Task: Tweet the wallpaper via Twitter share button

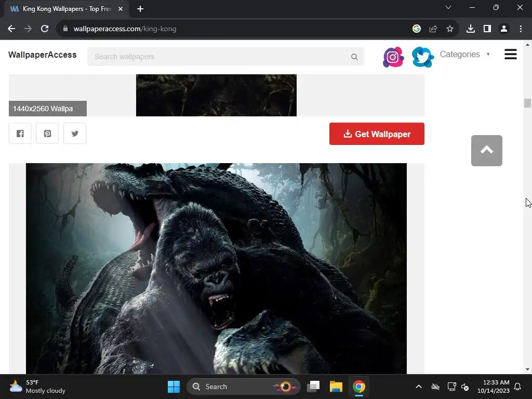Action: 75,134
